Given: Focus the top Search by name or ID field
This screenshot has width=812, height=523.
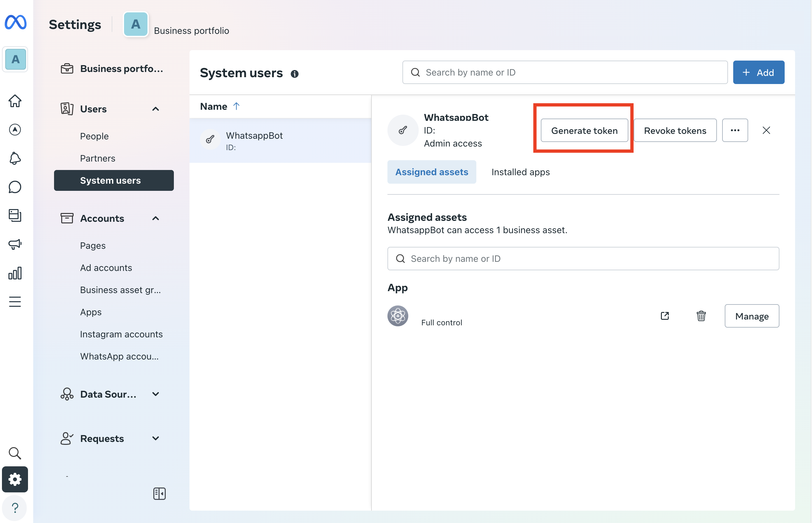Looking at the screenshot, I should [565, 72].
